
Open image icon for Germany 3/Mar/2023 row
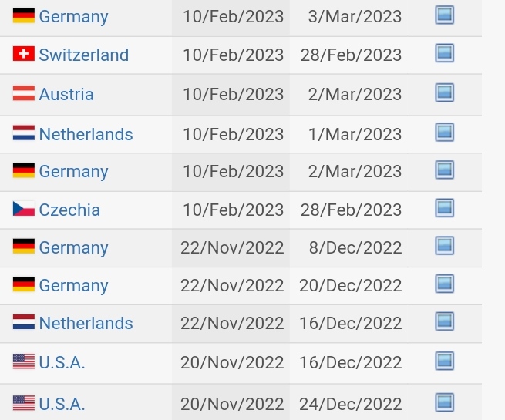click(x=444, y=15)
